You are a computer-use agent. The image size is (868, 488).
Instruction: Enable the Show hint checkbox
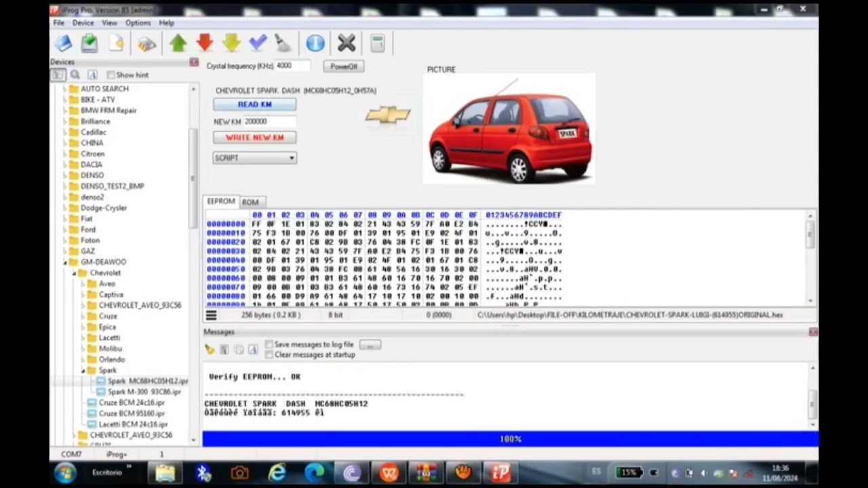tap(110, 75)
